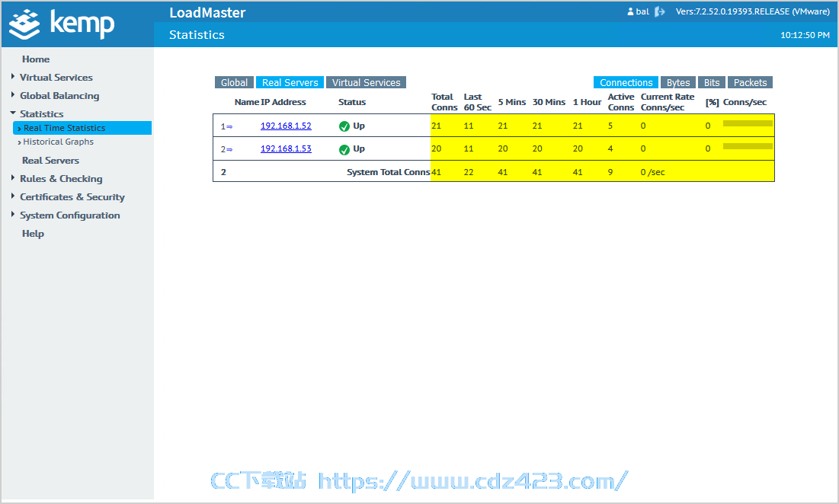839x504 pixels.
Task: Click the Conns/sec bar for 192.168.1.52
Action: tap(748, 123)
